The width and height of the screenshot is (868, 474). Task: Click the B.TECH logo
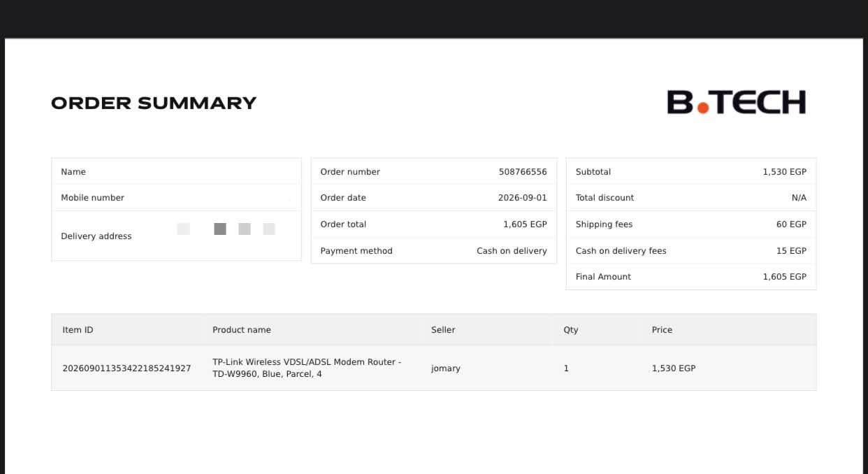click(x=736, y=102)
